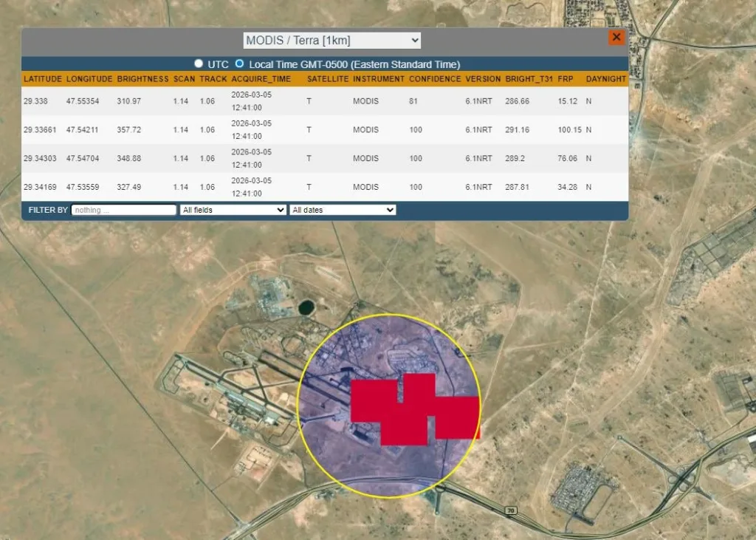Expand the All fields filter dropdown

tap(233, 210)
